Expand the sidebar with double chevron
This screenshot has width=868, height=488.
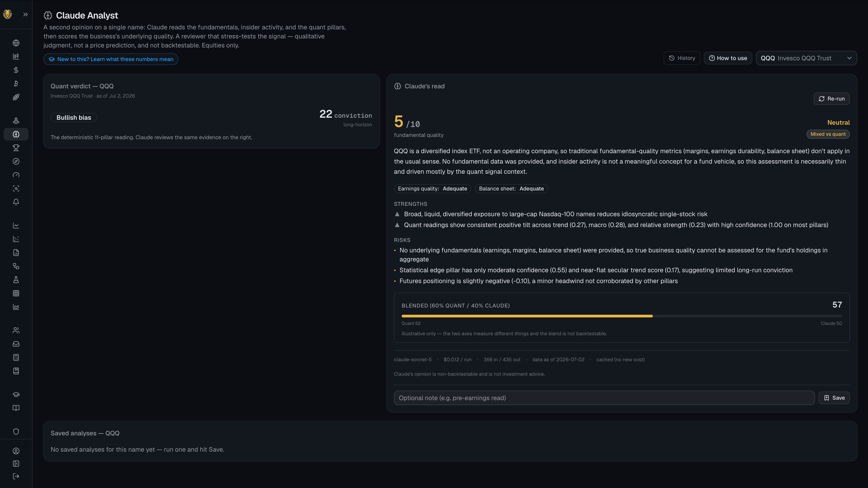25,14
